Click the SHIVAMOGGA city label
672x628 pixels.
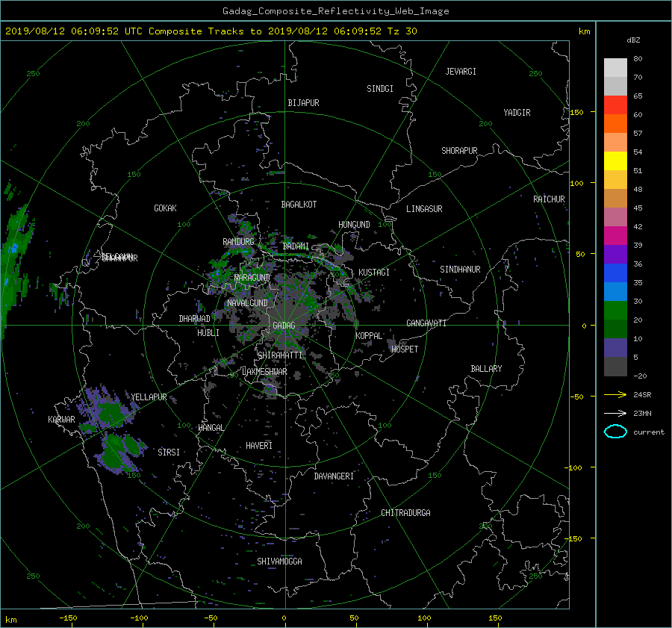[279, 561]
